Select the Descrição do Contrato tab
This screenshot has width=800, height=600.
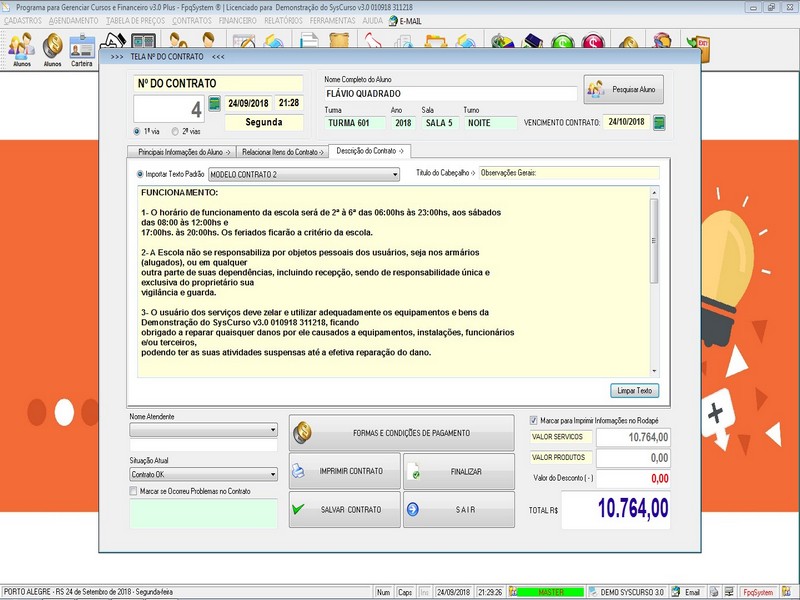[x=370, y=151]
